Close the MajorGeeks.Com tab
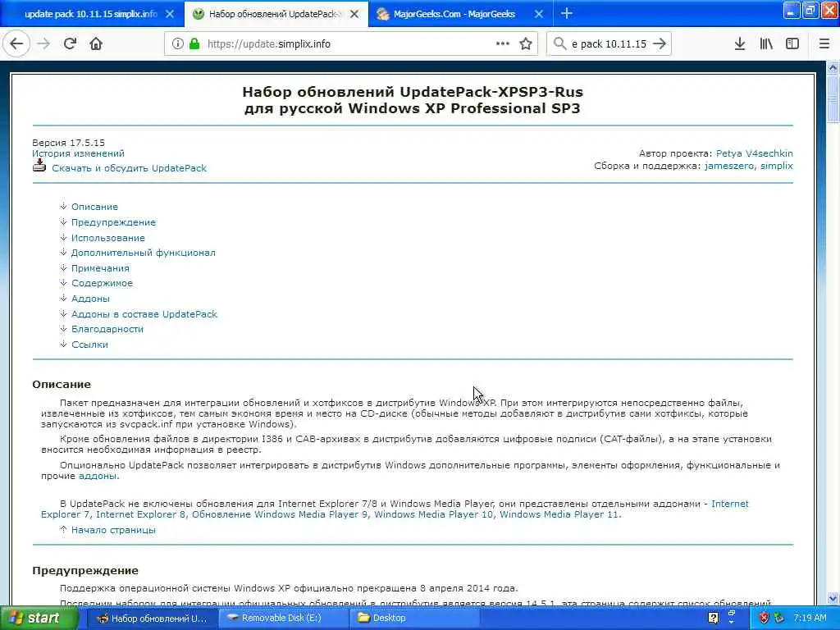Image resolution: width=840 pixels, height=630 pixels. tap(539, 15)
